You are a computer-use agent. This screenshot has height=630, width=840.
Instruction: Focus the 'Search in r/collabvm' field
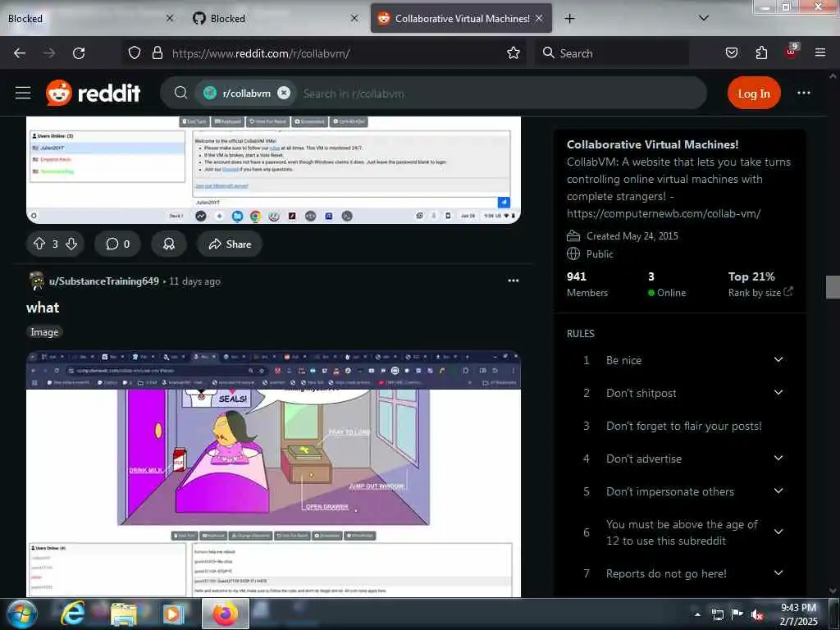(x=501, y=94)
